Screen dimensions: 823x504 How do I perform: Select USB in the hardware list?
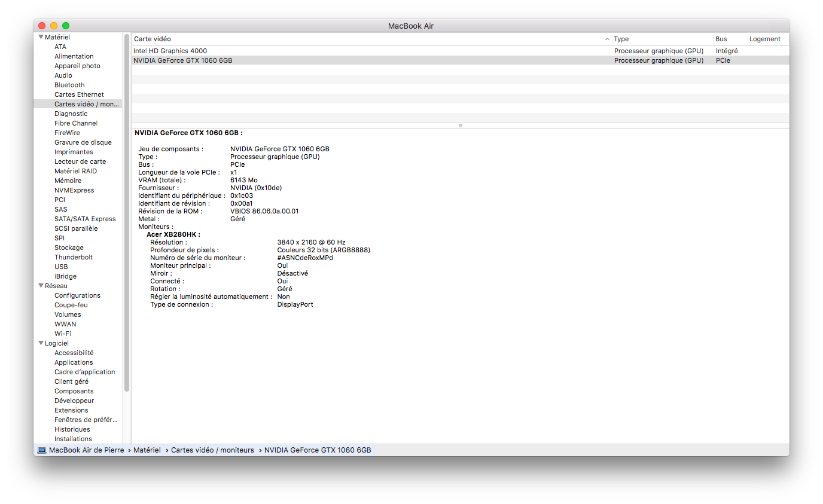coord(61,267)
